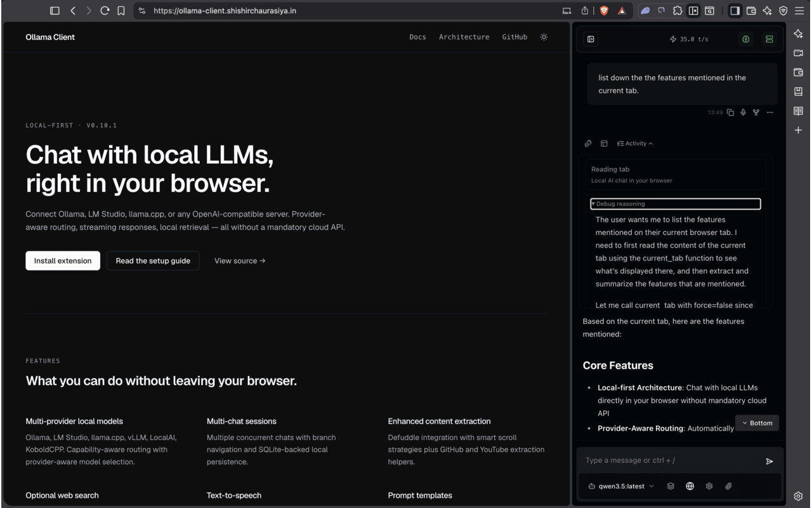This screenshot has height=508, width=812.
Task: Follow the View source link
Action: pyautogui.click(x=240, y=261)
